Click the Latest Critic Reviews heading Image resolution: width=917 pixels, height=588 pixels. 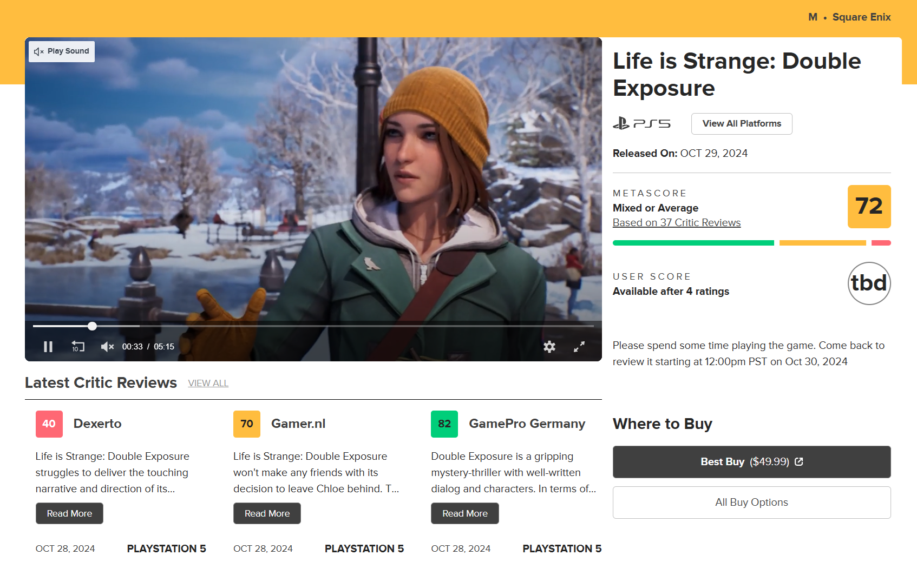(101, 383)
